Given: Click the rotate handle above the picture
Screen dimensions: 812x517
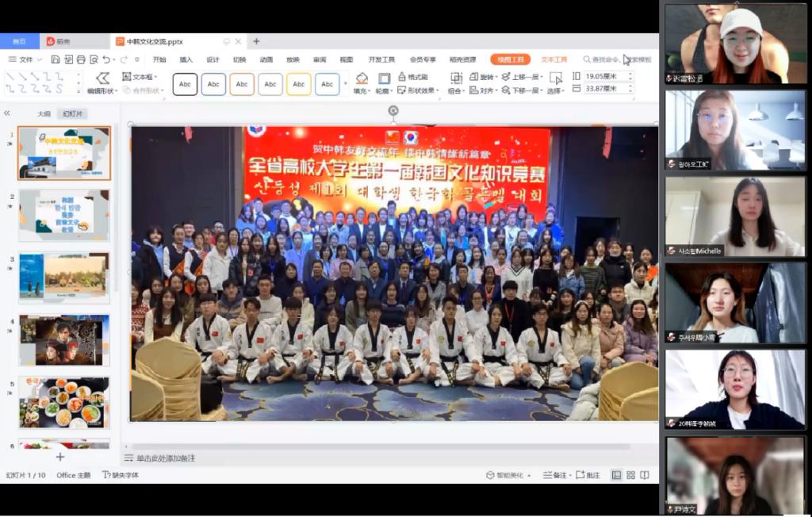Looking at the screenshot, I should [393, 110].
